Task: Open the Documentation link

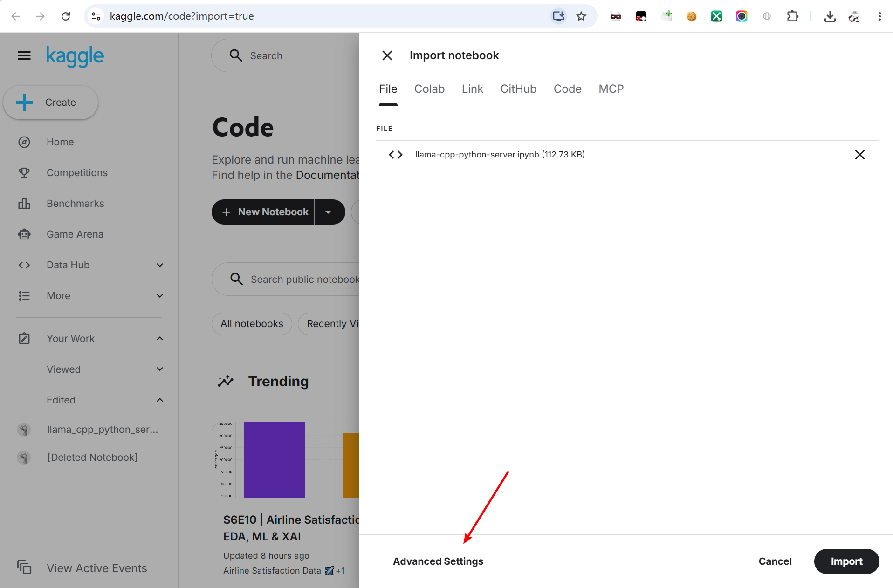Action: [327, 175]
